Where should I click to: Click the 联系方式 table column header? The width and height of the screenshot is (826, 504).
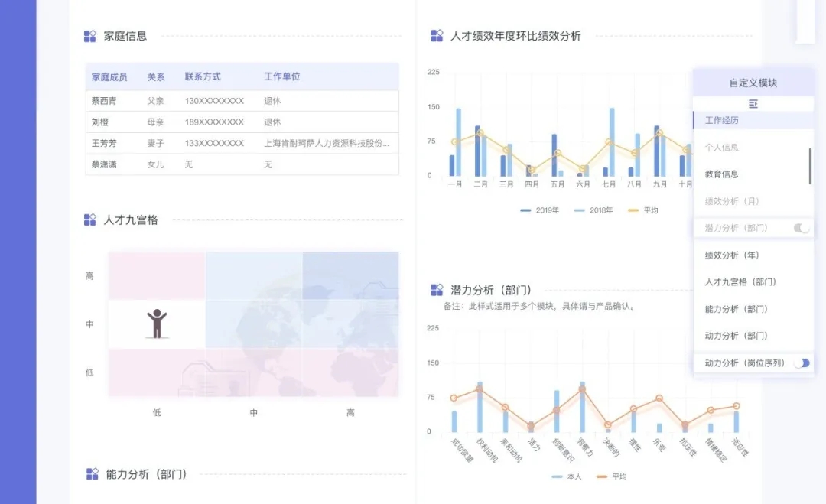203,77
